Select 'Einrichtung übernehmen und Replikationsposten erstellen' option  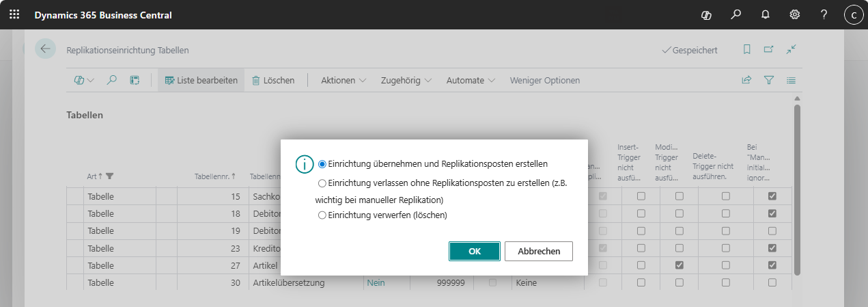tap(322, 164)
